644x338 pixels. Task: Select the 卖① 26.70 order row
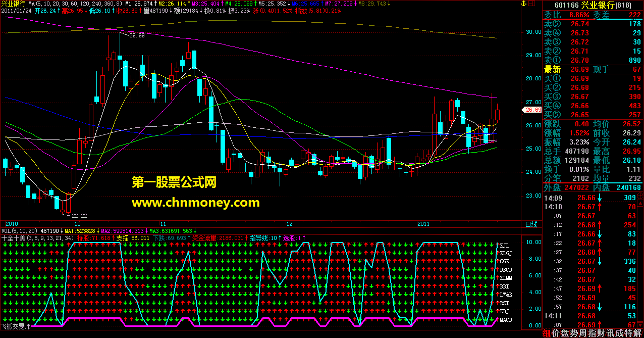click(x=593, y=60)
